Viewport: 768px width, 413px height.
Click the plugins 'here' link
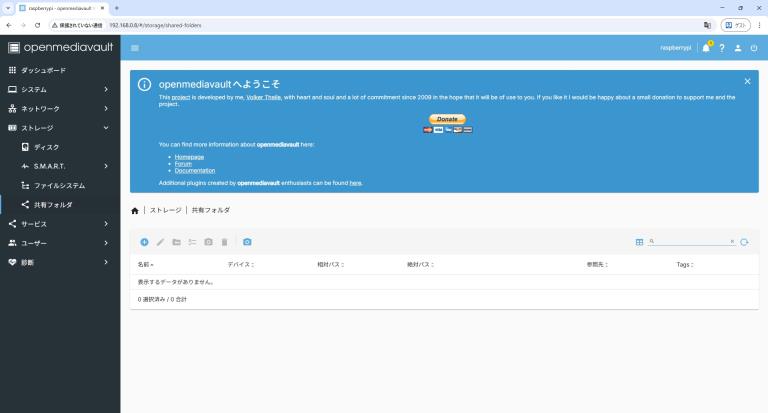[x=355, y=183]
